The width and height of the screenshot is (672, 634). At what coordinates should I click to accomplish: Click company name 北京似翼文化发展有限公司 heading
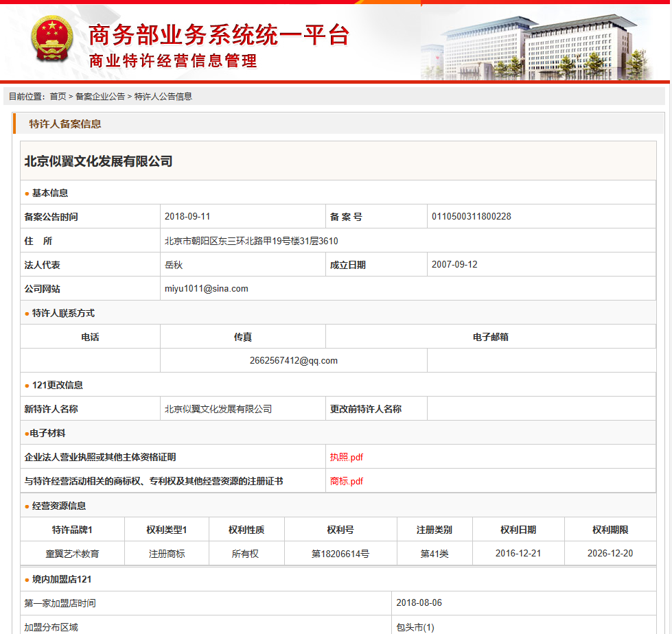[98, 162]
